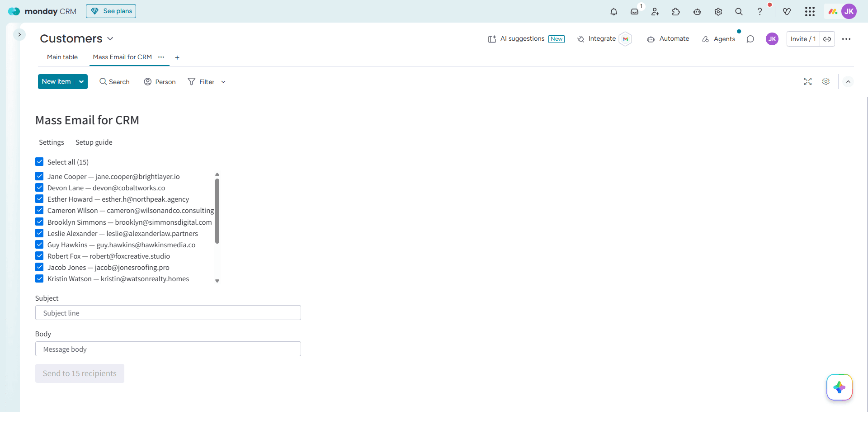
Task: Open the New item dropdown arrow
Action: coord(81,81)
